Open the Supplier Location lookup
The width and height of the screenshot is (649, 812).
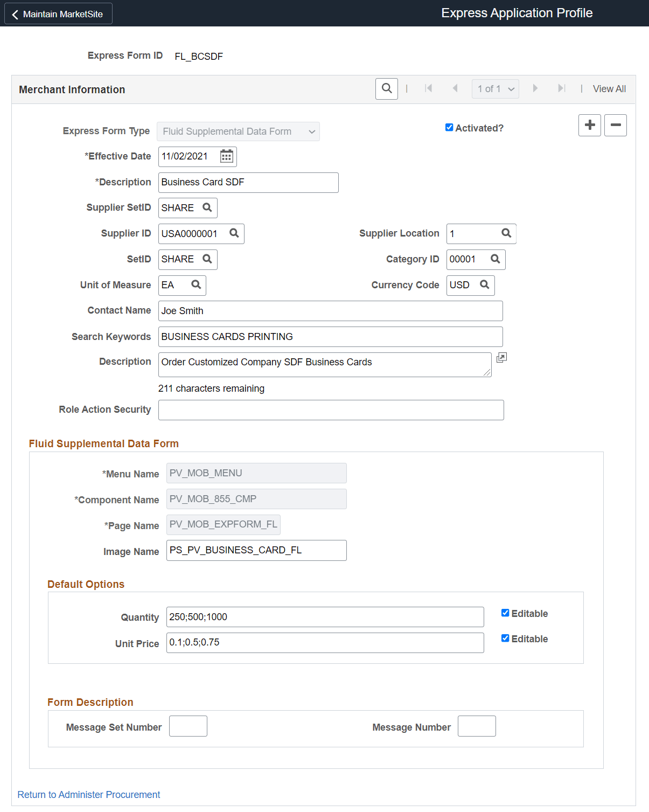click(505, 233)
